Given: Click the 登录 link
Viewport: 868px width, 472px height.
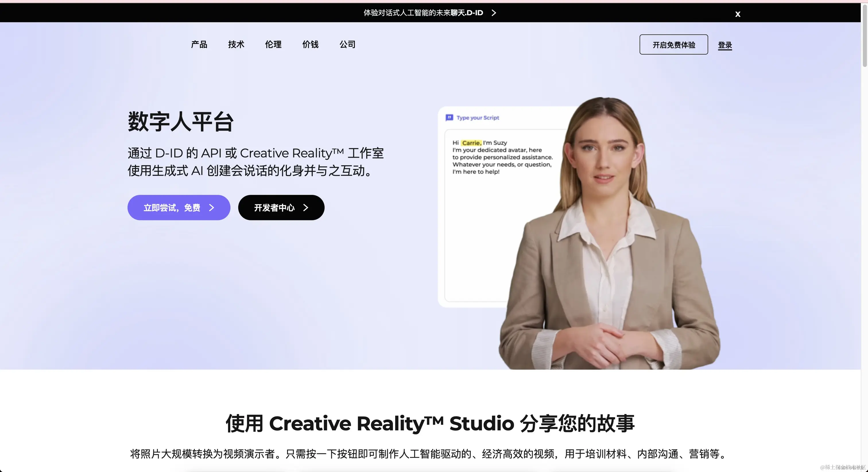Looking at the screenshot, I should 725,44.
